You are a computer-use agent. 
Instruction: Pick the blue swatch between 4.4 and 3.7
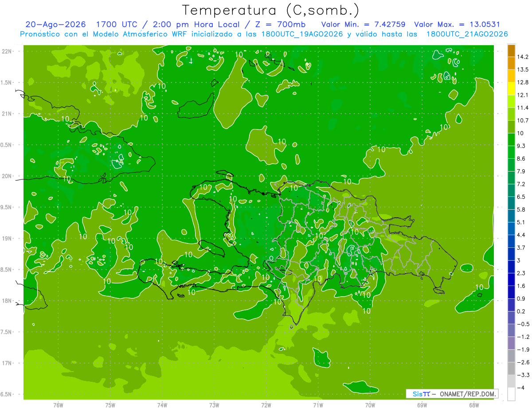(x=511, y=242)
